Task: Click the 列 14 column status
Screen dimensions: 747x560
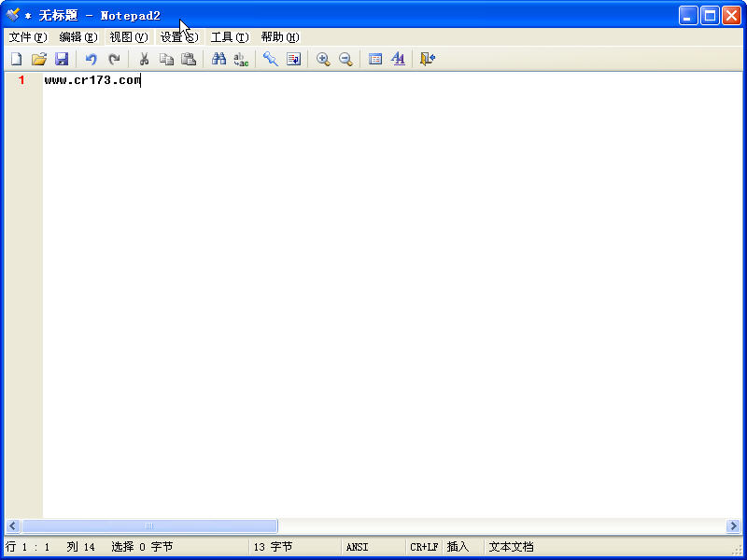Action: [80, 547]
